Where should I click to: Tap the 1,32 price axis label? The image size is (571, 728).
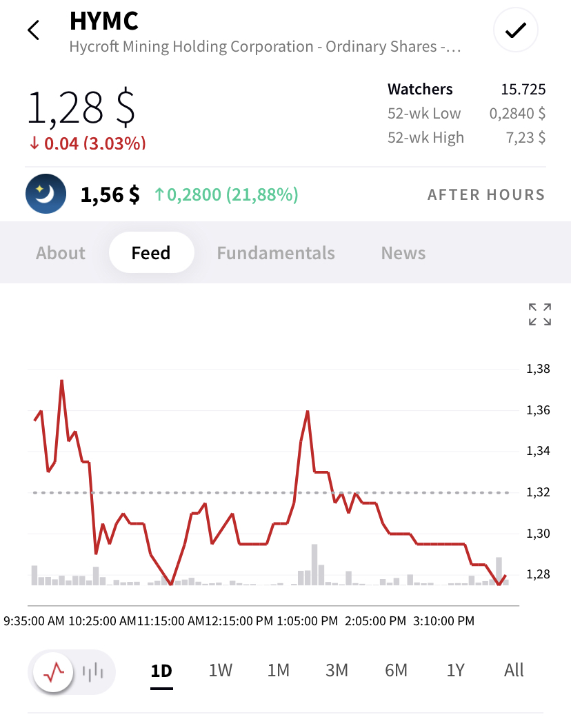[x=538, y=492]
